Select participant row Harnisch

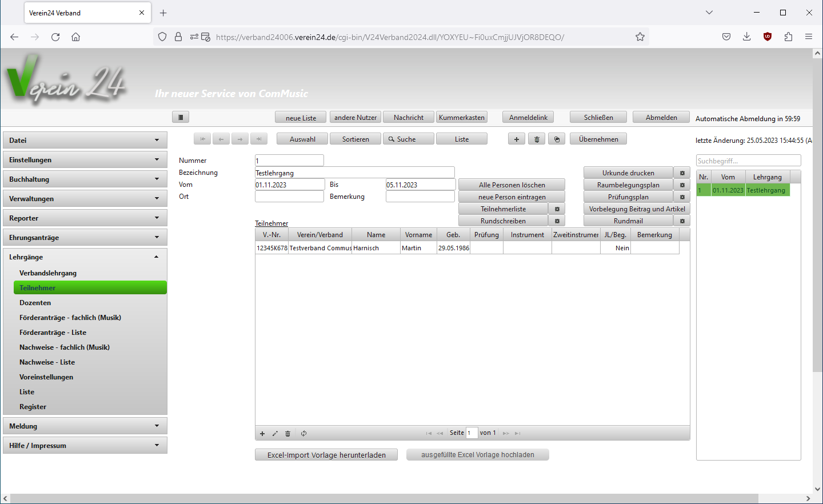click(x=467, y=248)
